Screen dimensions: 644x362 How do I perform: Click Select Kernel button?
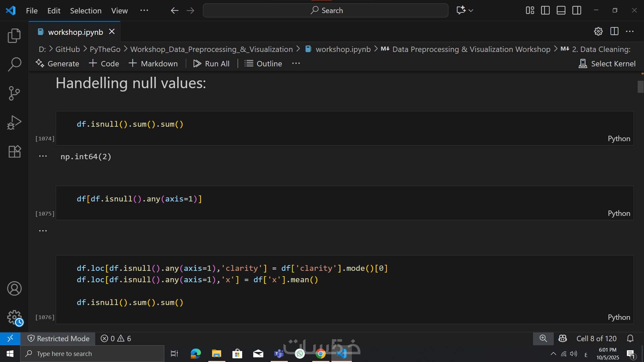coord(607,64)
